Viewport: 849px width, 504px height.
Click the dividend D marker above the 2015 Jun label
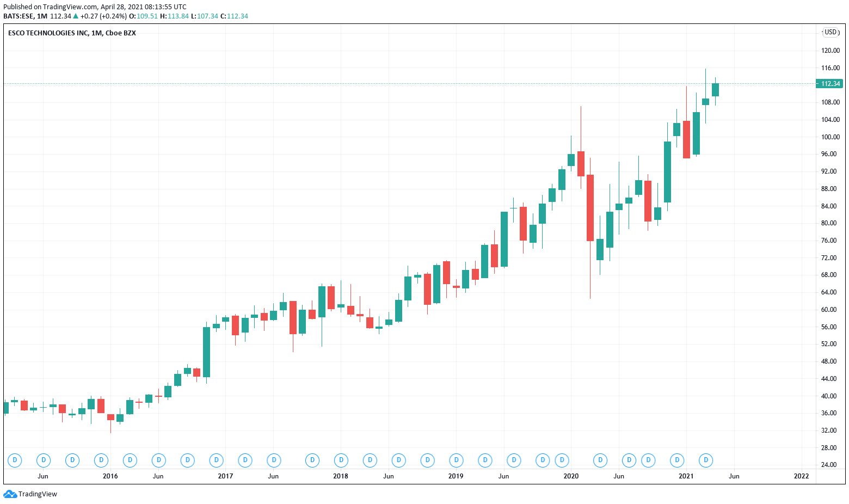pos(43,460)
